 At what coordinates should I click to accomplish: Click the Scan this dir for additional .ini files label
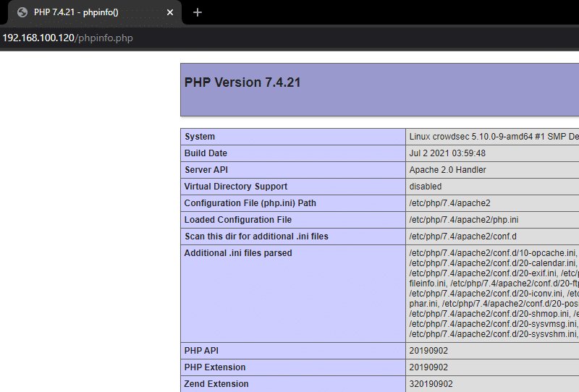coord(256,237)
